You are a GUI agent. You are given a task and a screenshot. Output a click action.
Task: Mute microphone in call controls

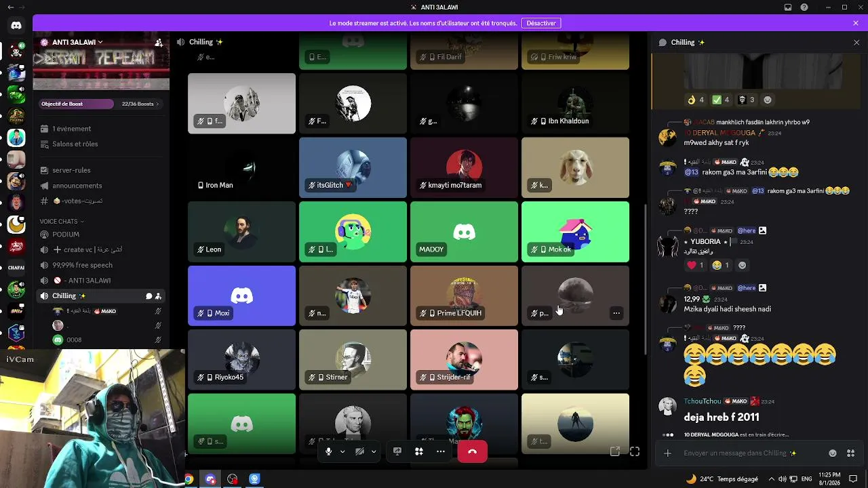click(x=328, y=451)
